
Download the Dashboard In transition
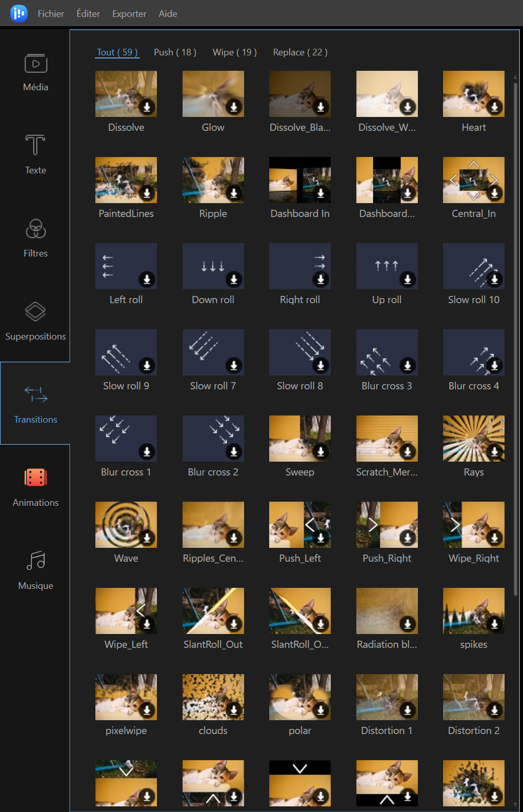(x=321, y=193)
